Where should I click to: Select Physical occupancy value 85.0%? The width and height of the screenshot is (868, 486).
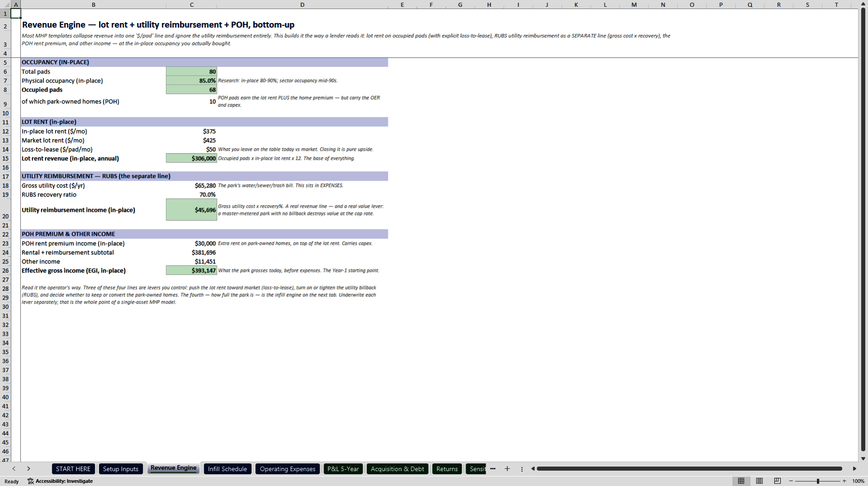click(x=192, y=80)
